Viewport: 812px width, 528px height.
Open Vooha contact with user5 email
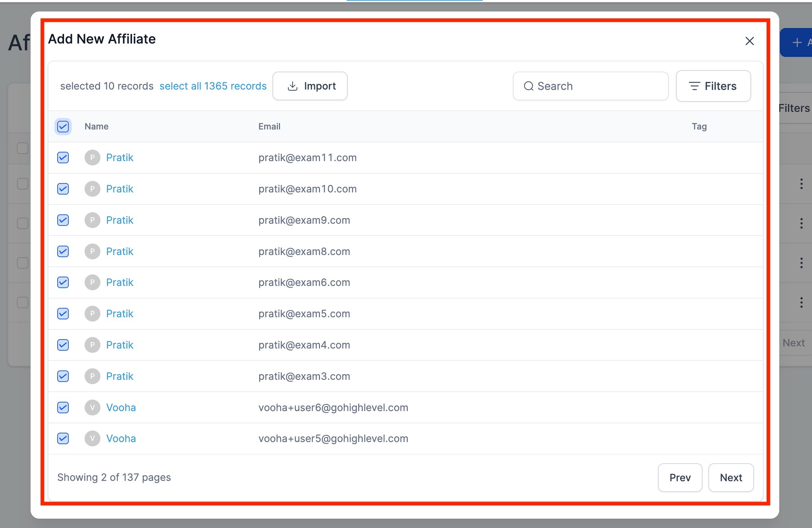tap(121, 438)
